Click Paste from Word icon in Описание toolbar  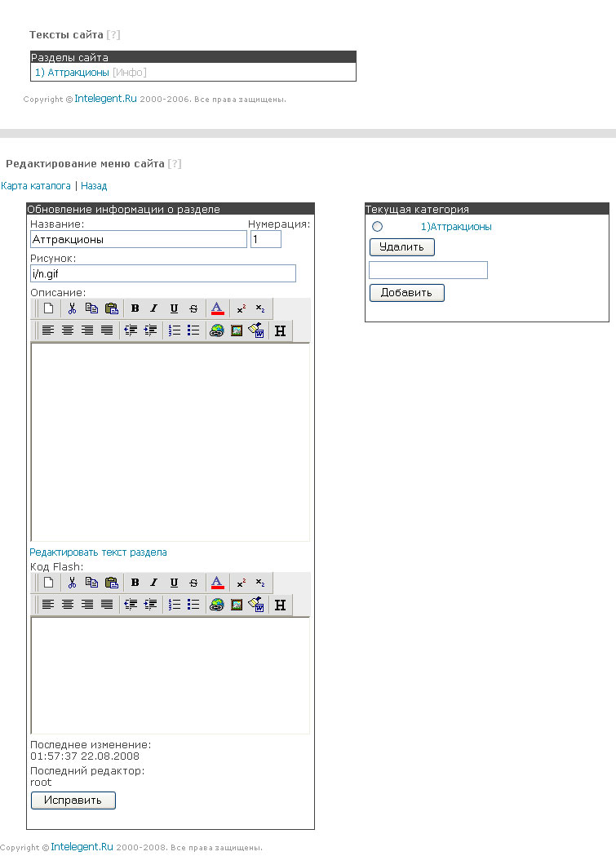pyautogui.click(x=256, y=330)
